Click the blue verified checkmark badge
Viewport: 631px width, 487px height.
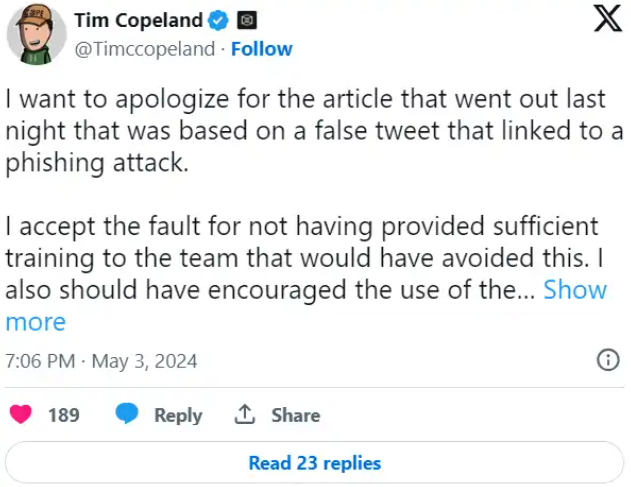(x=220, y=21)
